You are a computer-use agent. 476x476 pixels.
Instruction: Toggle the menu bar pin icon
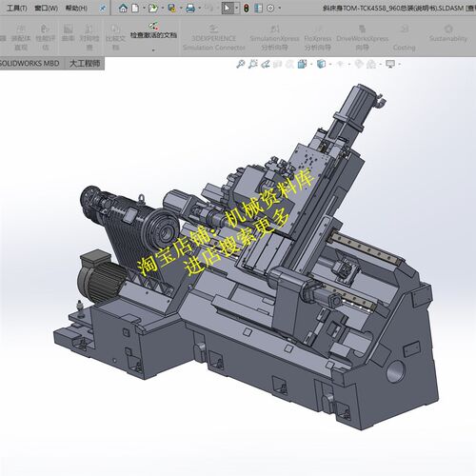pyautogui.click(x=102, y=9)
